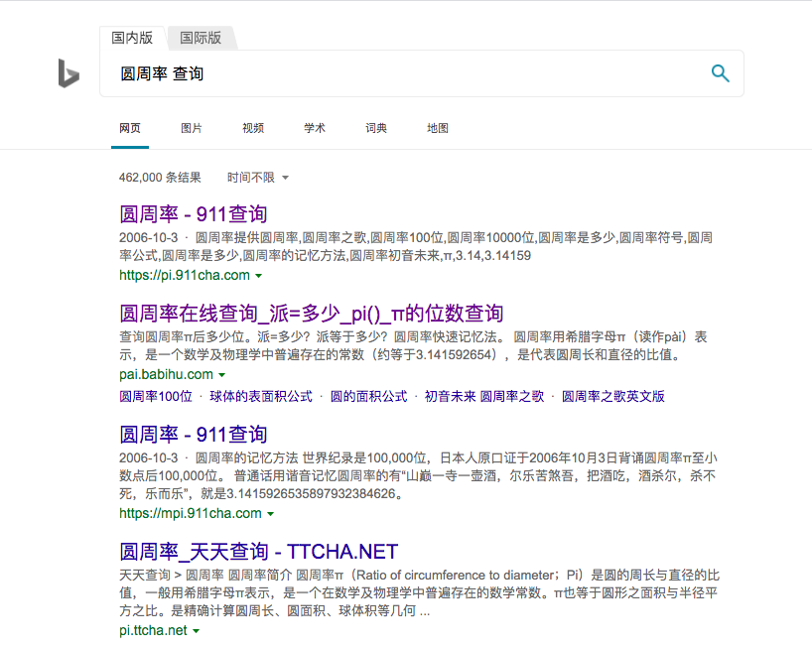Click the https://pi.911cha.com URL
Viewport: 812px width, 647px height.
click(x=185, y=275)
